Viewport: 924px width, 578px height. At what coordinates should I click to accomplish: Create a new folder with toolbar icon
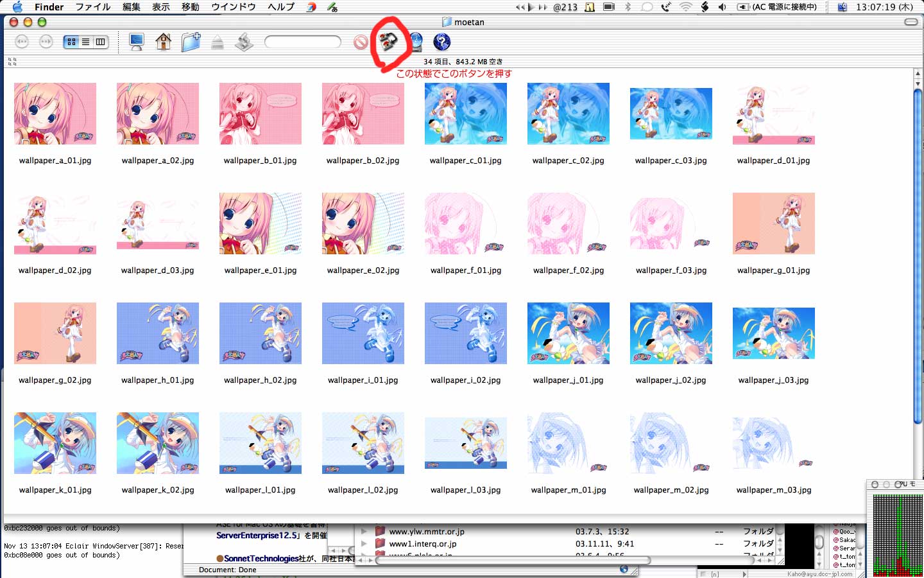191,42
